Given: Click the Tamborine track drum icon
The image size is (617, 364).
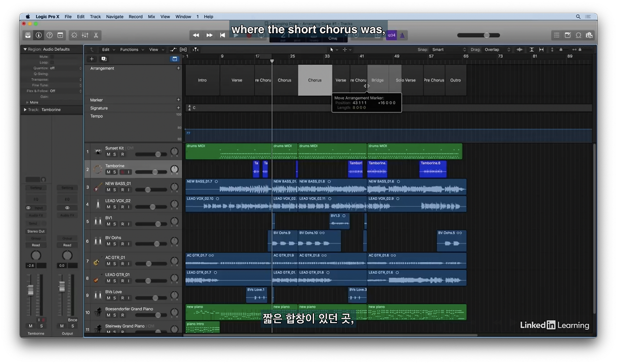Looking at the screenshot, I should (98, 169).
